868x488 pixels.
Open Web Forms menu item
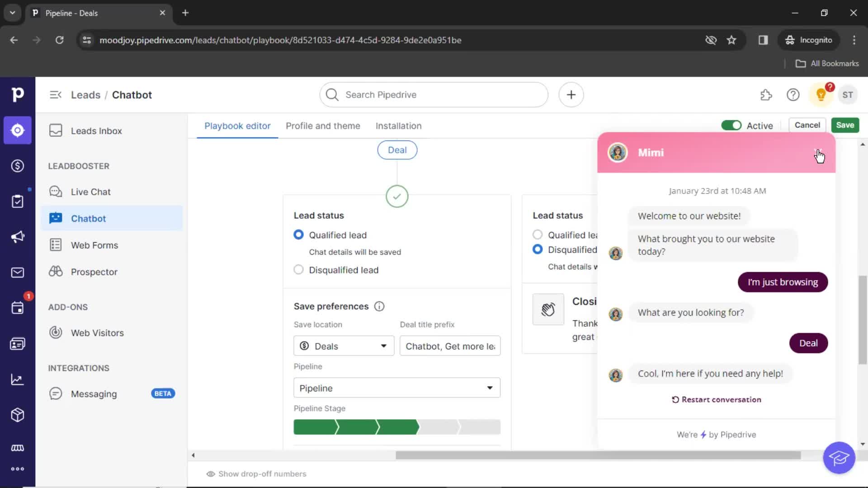pyautogui.click(x=111, y=245)
